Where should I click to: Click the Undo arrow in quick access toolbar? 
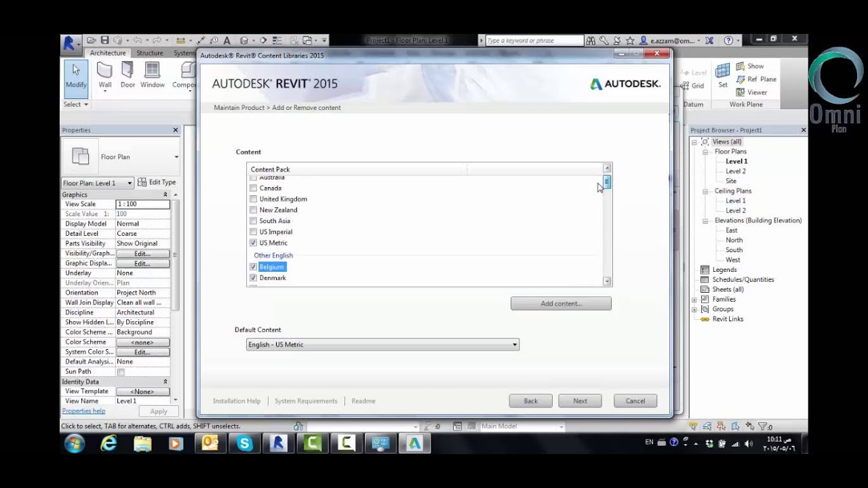[x=138, y=41]
